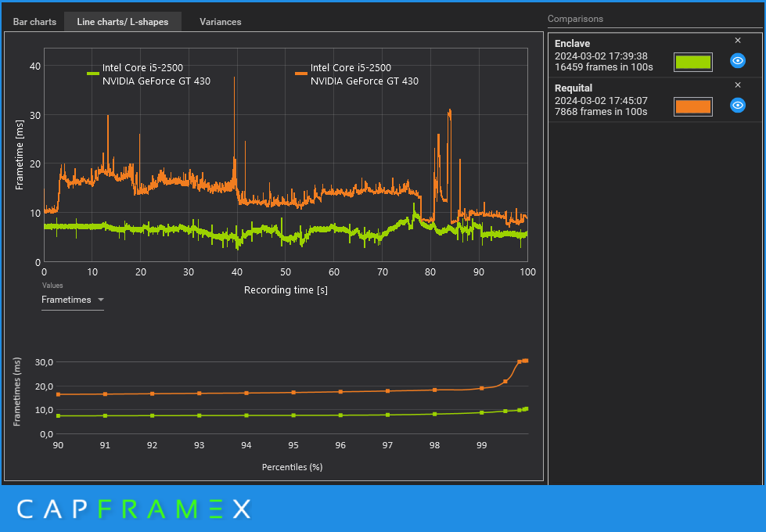The image size is (766, 532).
Task: Remove the Enclave comparison entry
Action: 738,41
